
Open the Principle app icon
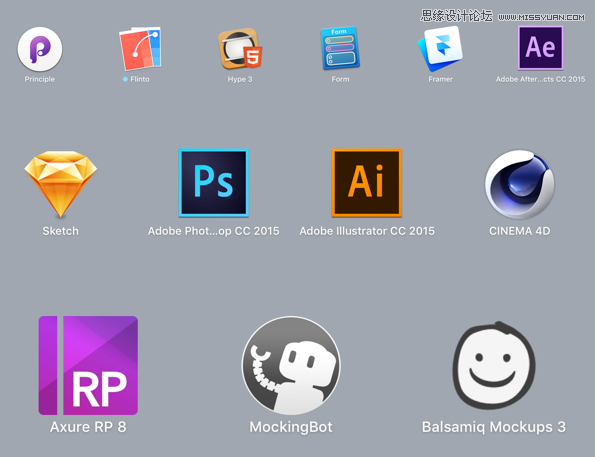[x=40, y=49]
